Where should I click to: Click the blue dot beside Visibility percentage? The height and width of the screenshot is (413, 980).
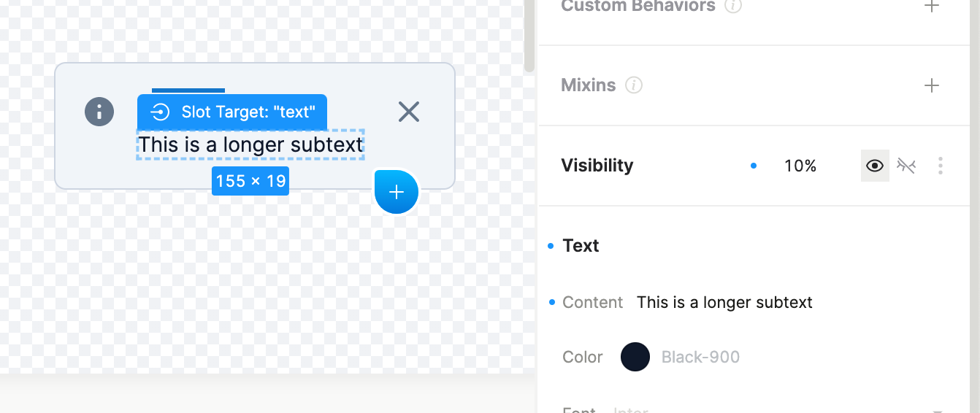pos(754,166)
